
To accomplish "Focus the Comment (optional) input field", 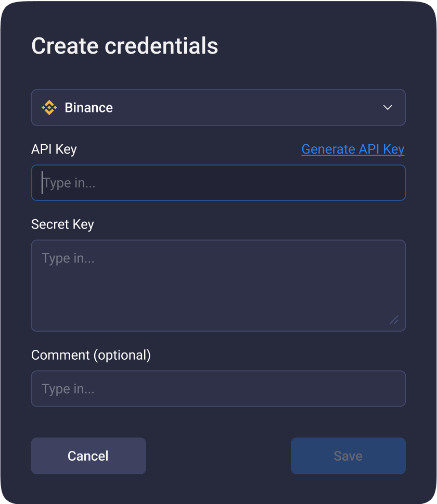I will pyautogui.click(x=219, y=388).
